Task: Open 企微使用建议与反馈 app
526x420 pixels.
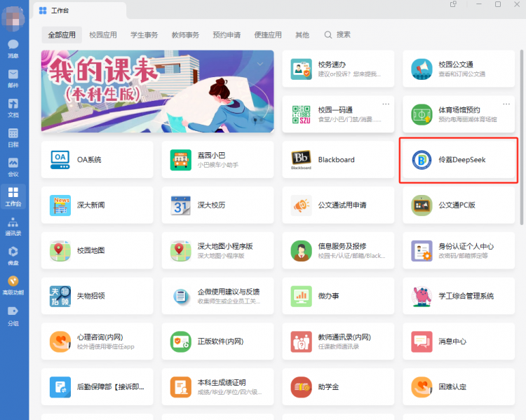Action: (217, 296)
